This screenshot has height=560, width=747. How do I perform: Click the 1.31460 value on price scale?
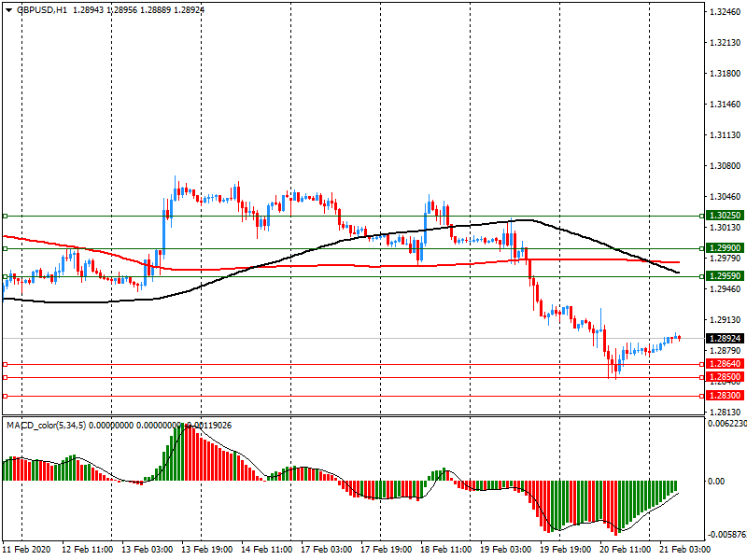click(725, 105)
